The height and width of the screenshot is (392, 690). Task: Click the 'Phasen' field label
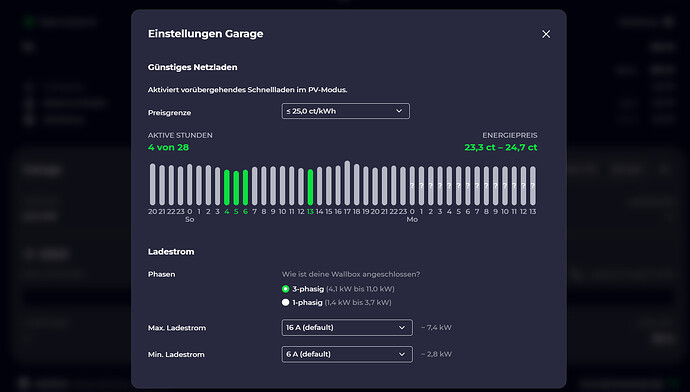coord(161,275)
